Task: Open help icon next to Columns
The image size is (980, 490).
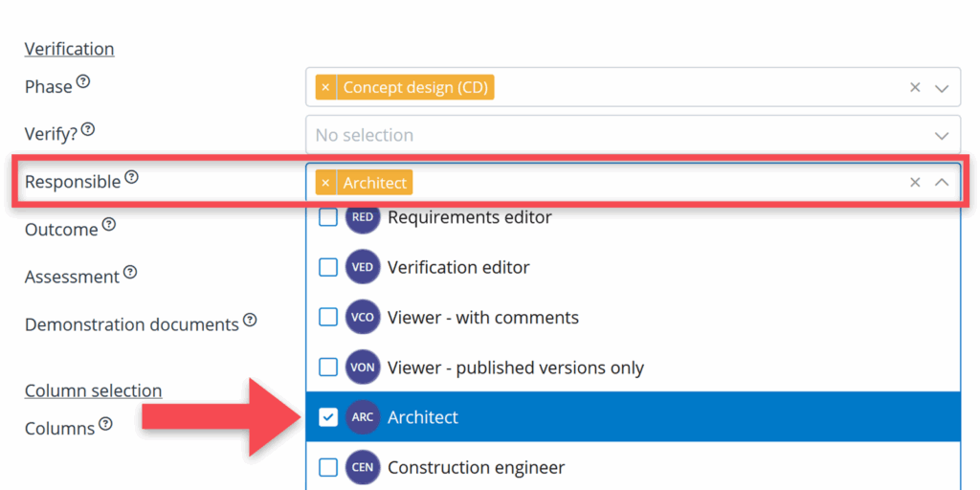Action: [x=105, y=424]
